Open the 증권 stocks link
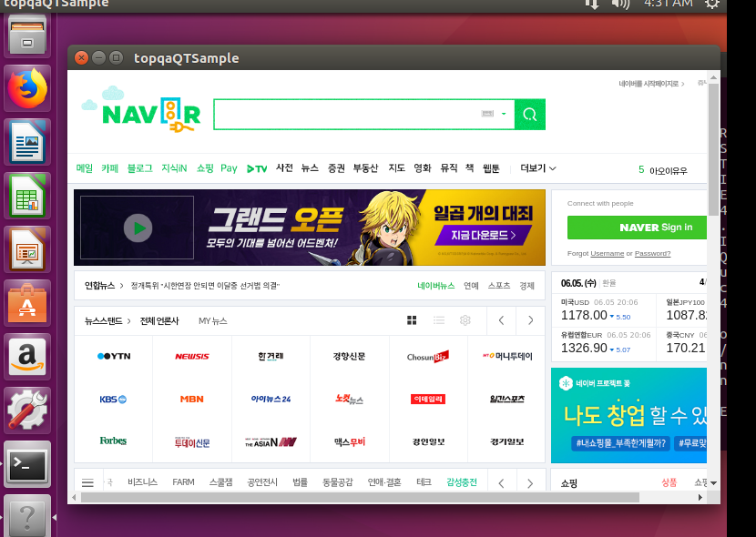 click(336, 167)
